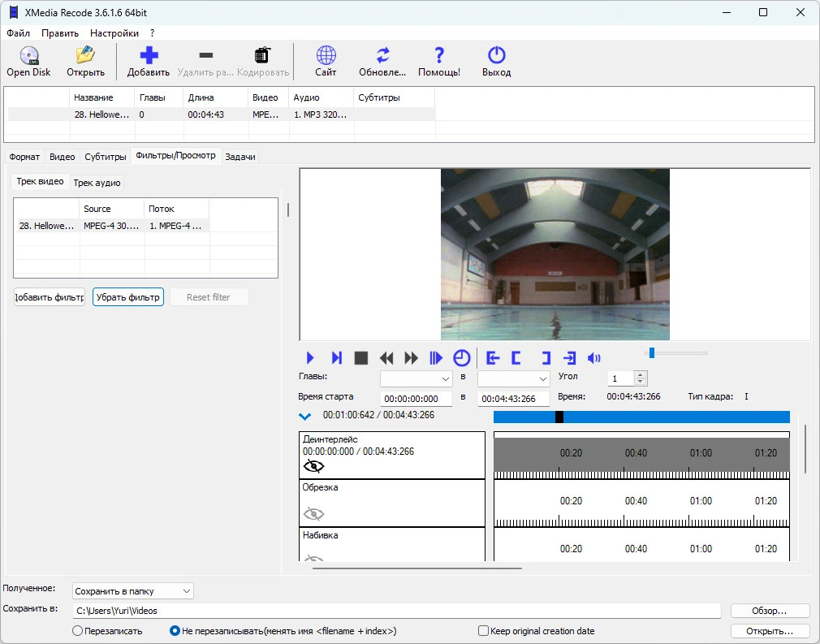The height and width of the screenshot is (644, 820).
Task: Click the greyed-out Reset filter button
Action: pyautogui.click(x=208, y=297)
